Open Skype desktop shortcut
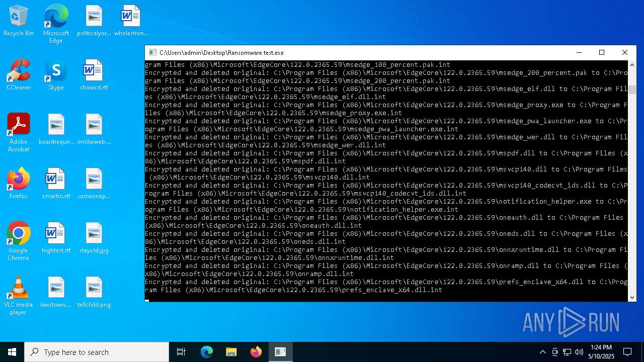 56,75
